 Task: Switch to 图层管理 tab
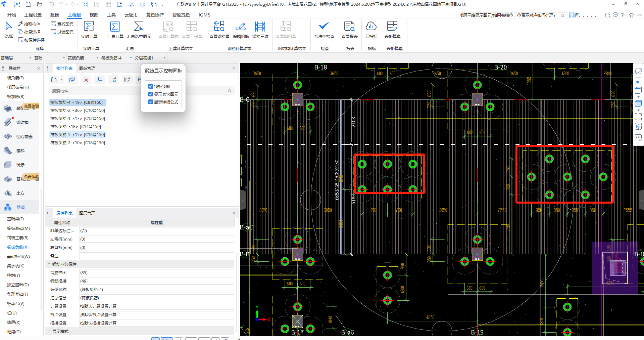(87, 213)
